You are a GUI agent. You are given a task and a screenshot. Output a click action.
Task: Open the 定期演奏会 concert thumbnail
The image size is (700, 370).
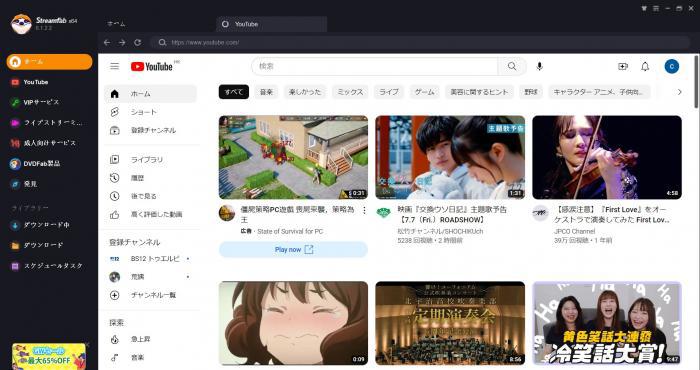click(450, 323)
